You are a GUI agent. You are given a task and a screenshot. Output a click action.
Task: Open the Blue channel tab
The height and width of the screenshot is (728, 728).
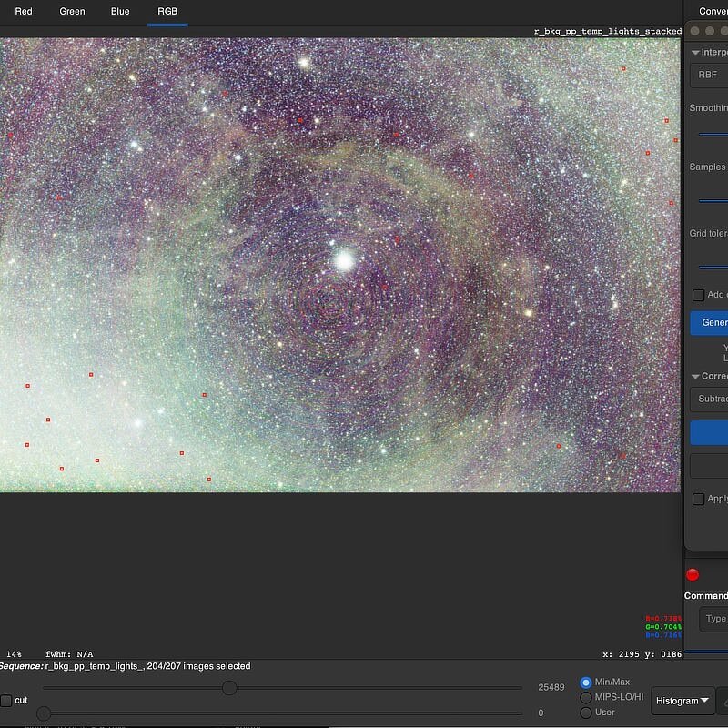coord(120,11)
